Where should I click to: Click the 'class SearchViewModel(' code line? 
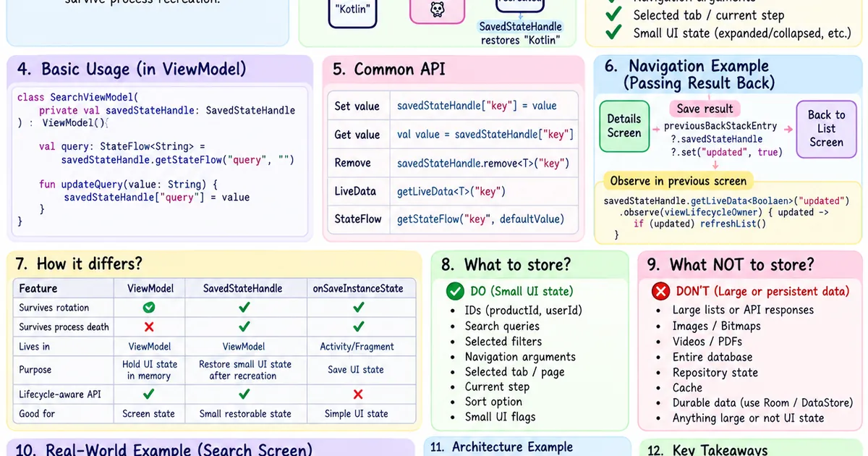77,97
